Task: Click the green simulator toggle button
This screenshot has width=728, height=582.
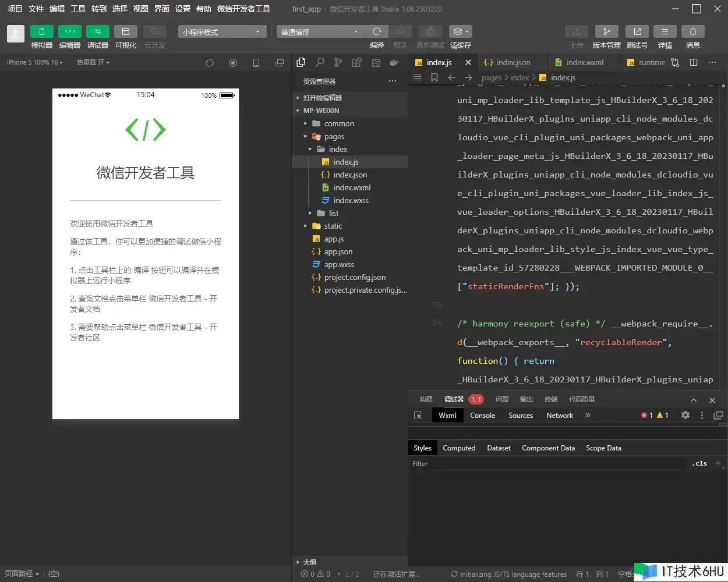Action: (x=41, y=31)
